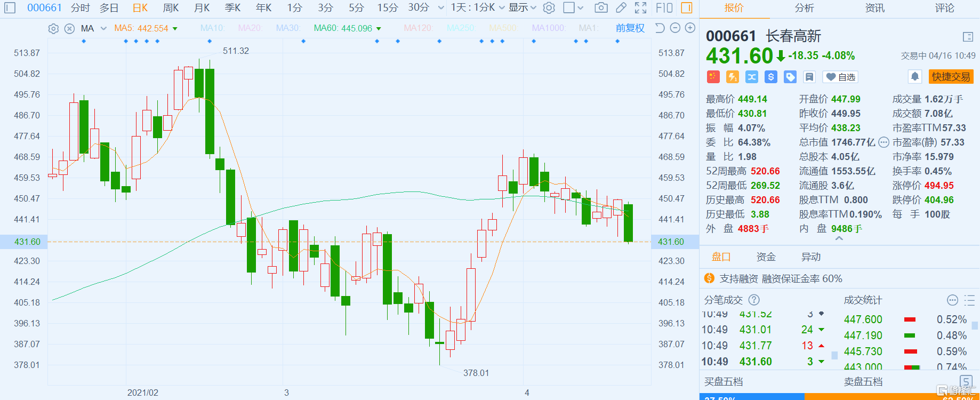Screen dimensions: 980x400
Task: Switch to 分时 intraday view
Action: click(81, 8)
